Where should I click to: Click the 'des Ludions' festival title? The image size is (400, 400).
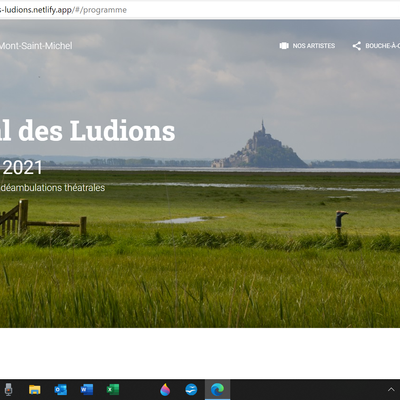tap(97, 131)
